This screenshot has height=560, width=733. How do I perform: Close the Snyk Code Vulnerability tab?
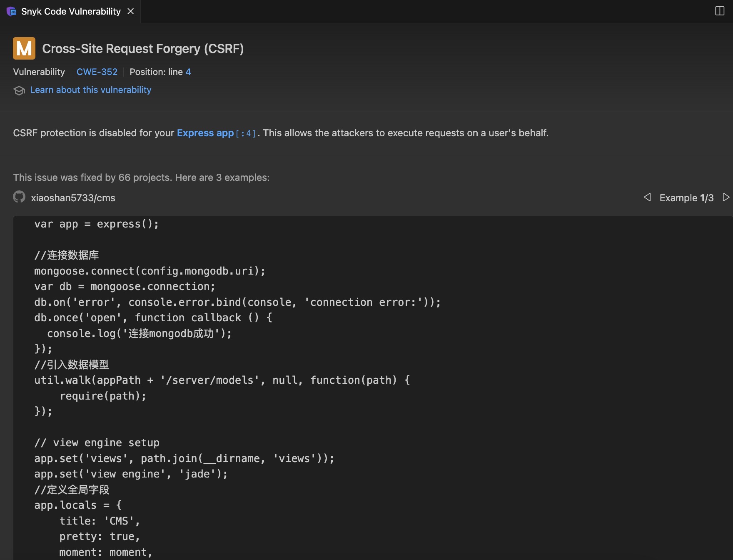coord(130,11)
